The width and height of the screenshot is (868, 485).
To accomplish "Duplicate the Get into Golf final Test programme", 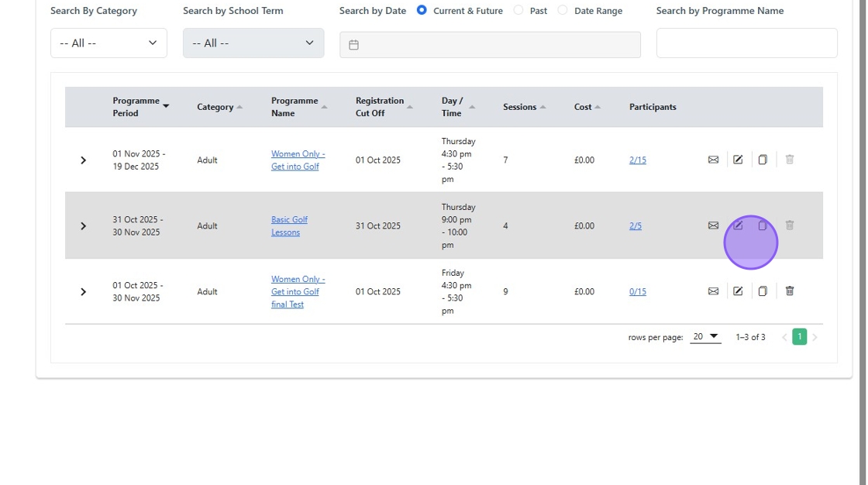I will pos(763,291).
